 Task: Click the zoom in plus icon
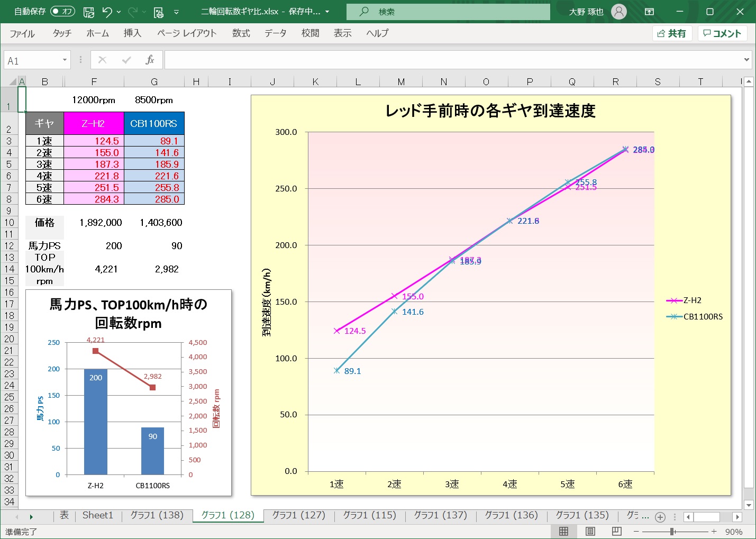(714, 531)
